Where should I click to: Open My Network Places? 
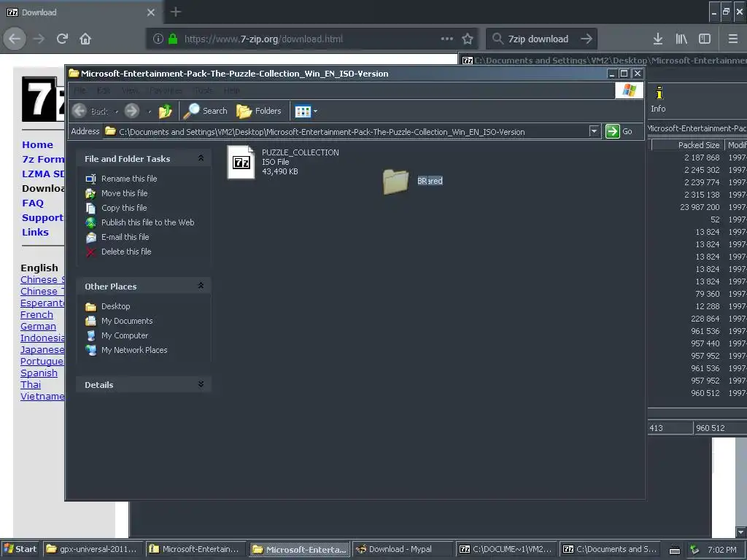134,350
